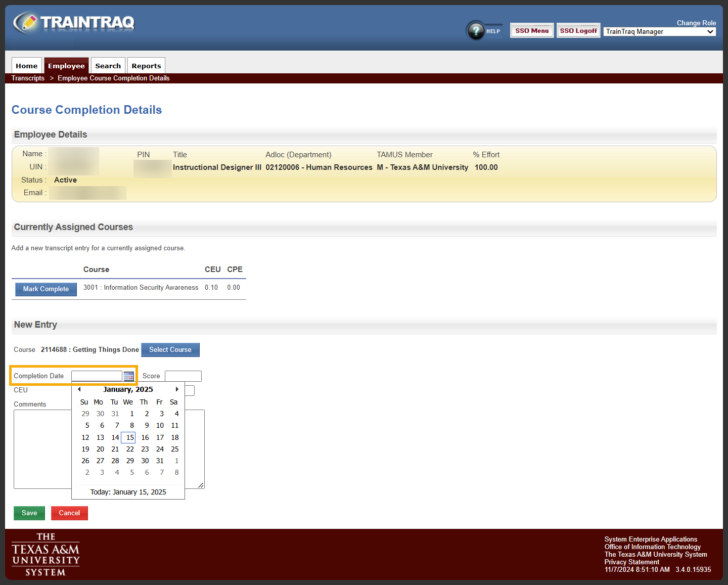This screenshot has height=585, width=728.
Task: Advance to February using the right calendar arrow
Action: [177, 389]
